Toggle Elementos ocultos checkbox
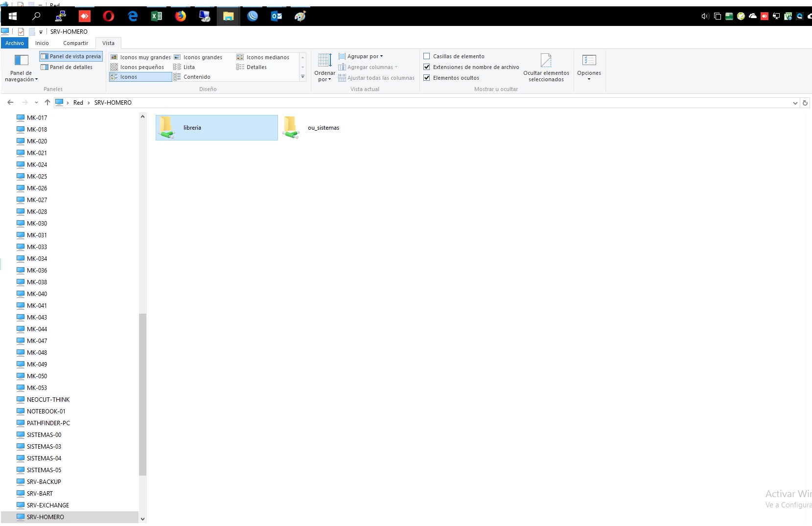Screen dimensions: 812x526 427,78
